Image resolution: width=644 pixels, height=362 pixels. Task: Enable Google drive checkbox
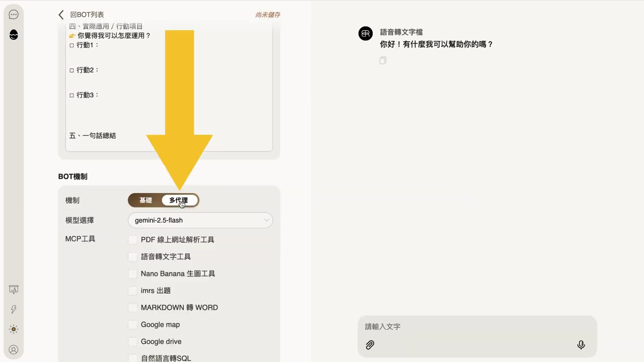[132, 341]
